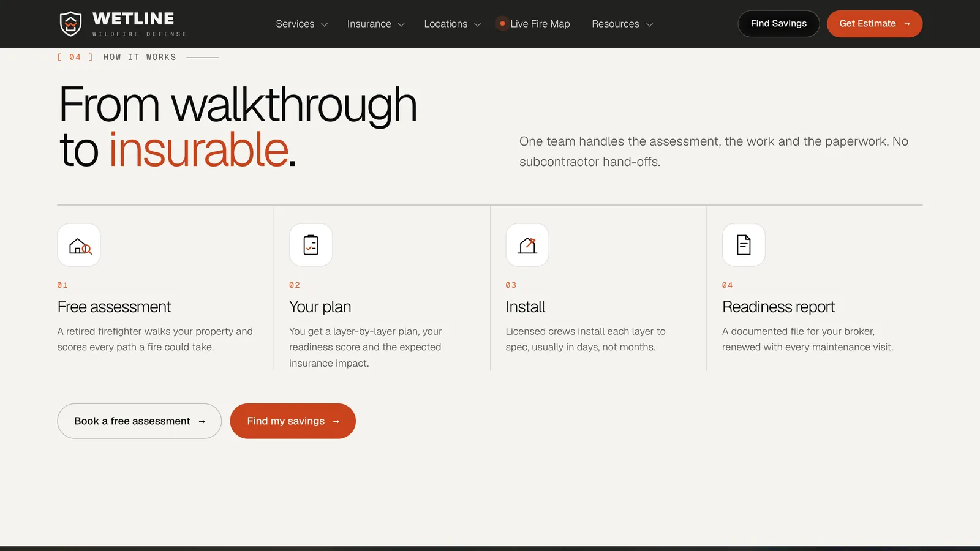
Task: Click the step number 01
Action: click(x=62, y=285)
